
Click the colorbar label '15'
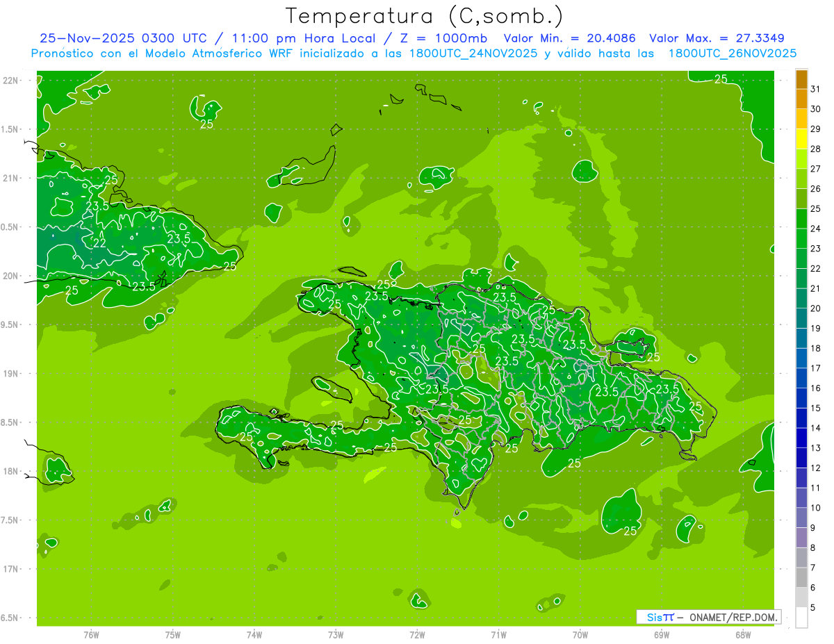815,408
